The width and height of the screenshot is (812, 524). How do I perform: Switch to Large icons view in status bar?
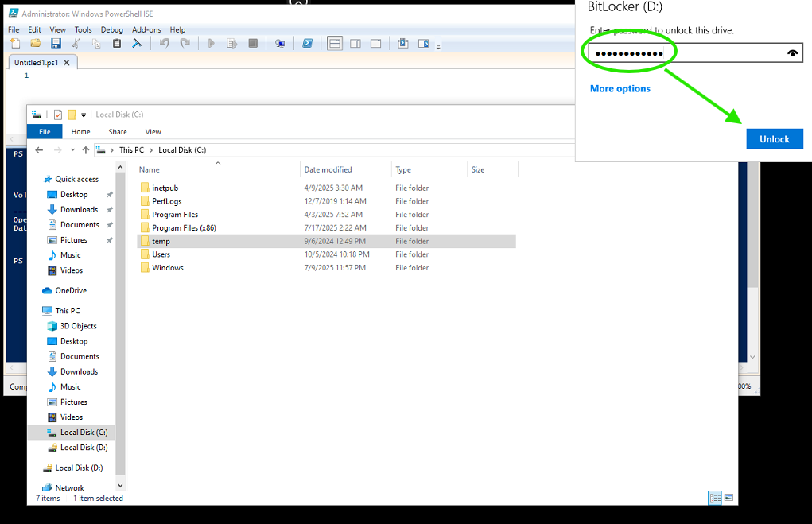tap(728, 498)
